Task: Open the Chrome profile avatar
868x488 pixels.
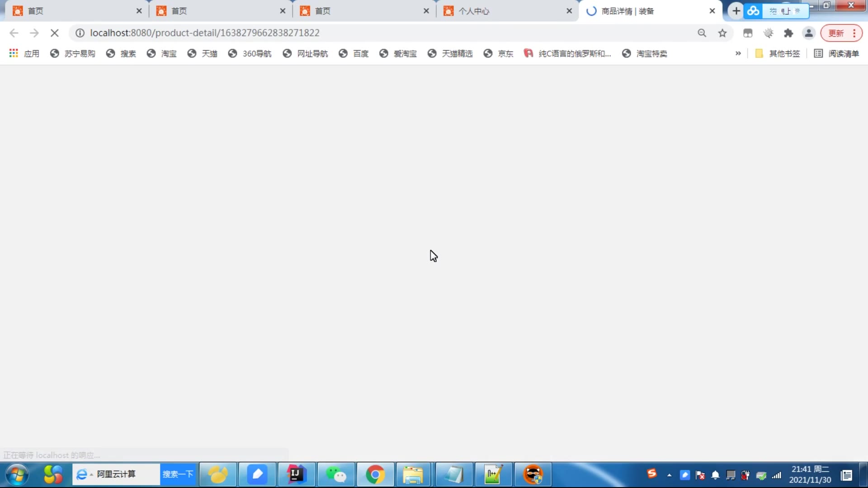Action: click(x=809, y=33)
